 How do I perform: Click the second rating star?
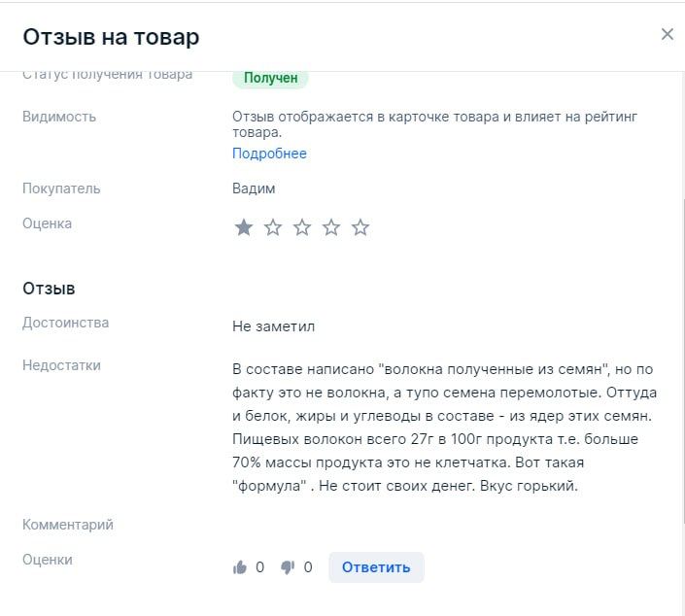click(273, 227)
